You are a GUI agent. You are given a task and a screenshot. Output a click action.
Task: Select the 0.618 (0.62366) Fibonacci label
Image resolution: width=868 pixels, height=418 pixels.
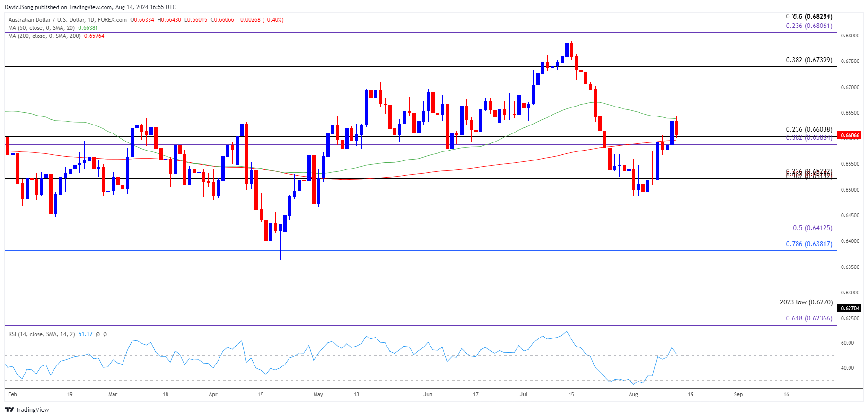(809, 318)
